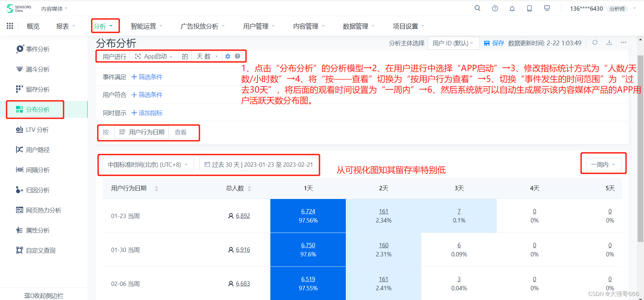Image resolution: width=644 pixels, height=300 pixels.
Task: Click the search magnifier icon
Action: tap(477, 8)
